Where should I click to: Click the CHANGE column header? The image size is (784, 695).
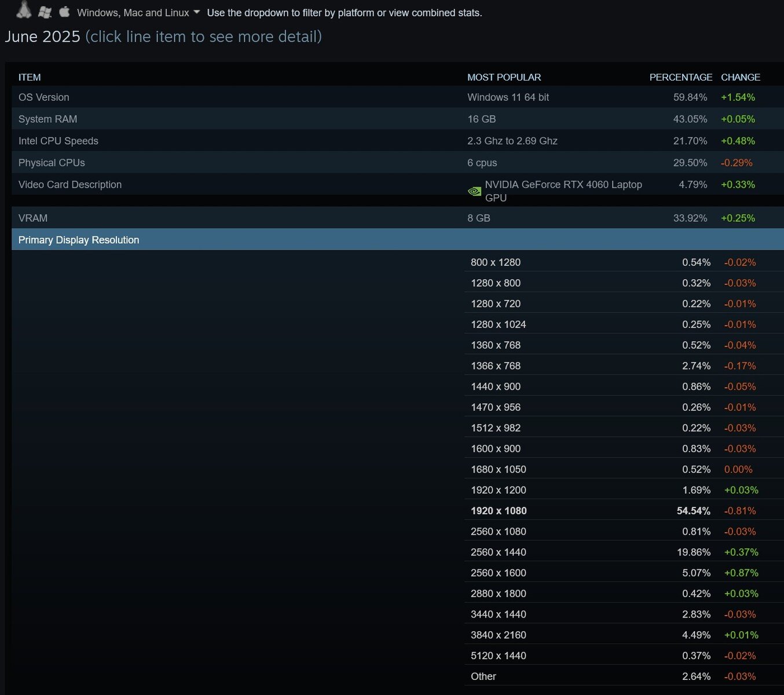pos(741,77)
